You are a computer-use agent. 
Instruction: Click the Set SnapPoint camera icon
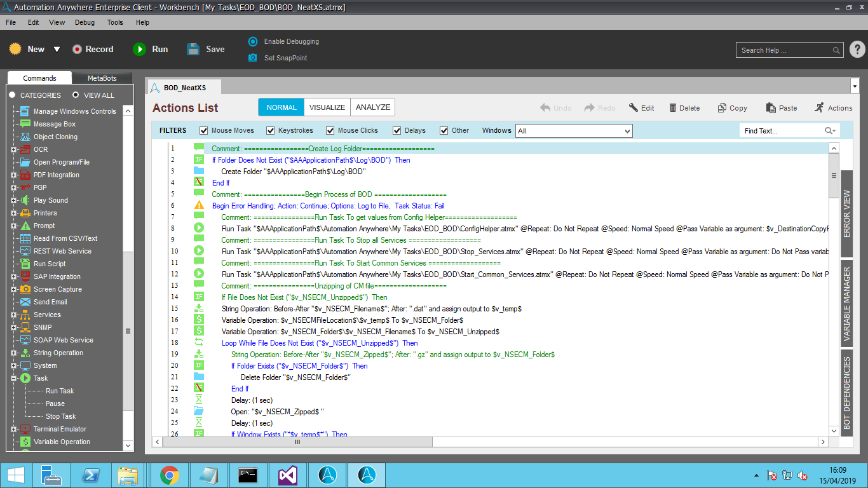[253, 58]
